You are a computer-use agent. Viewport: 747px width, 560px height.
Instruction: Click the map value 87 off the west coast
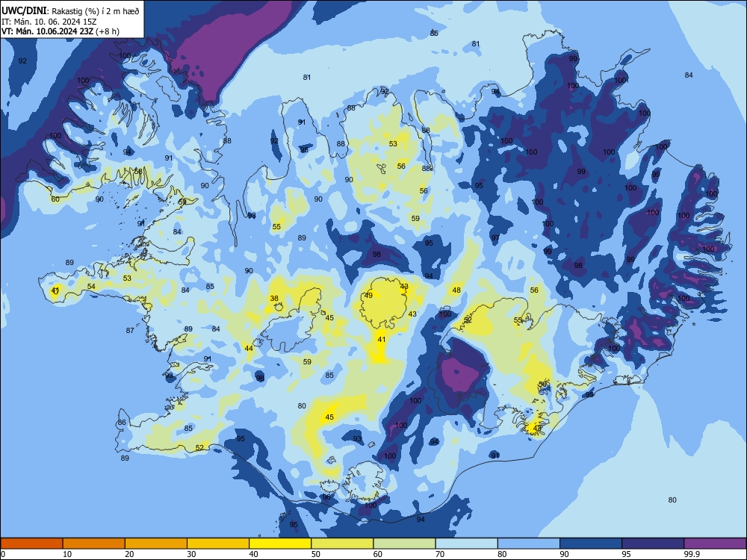(x=130, y=331)
